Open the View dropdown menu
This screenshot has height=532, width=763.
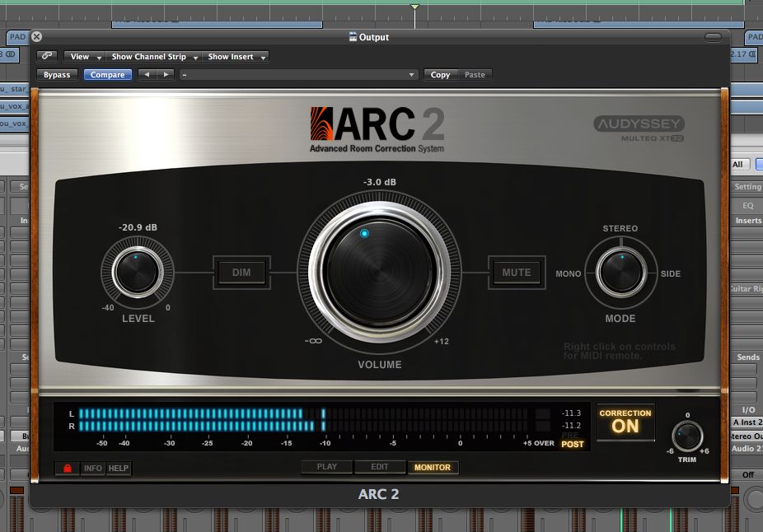coord(84,56)
